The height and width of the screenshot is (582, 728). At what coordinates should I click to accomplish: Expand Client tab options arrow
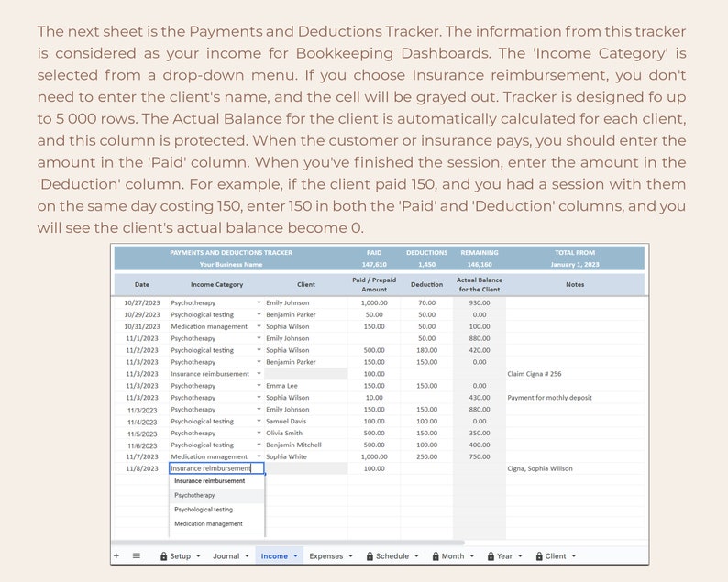(x=573, y=556)
